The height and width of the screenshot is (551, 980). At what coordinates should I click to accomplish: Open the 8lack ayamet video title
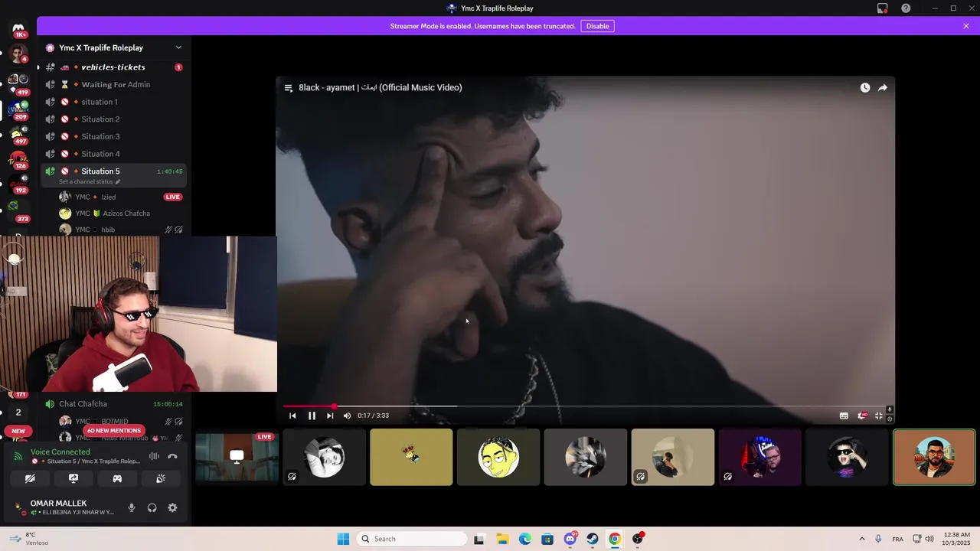coord(381,87)
